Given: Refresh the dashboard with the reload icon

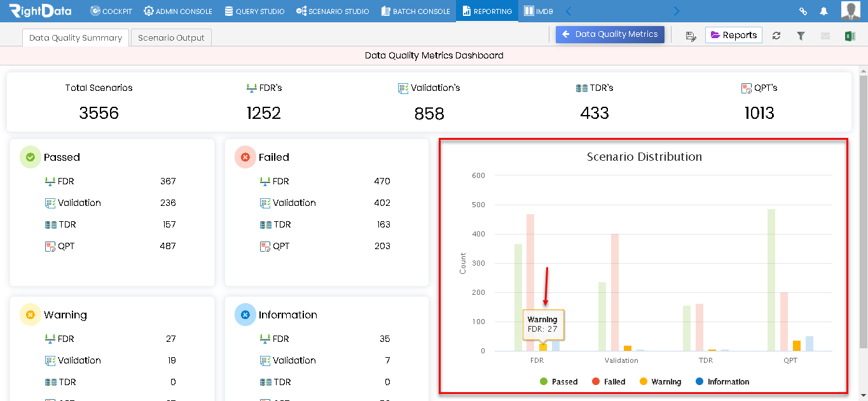Looking at the screenshot, I should pyautogui.click(x=776, y=36).
